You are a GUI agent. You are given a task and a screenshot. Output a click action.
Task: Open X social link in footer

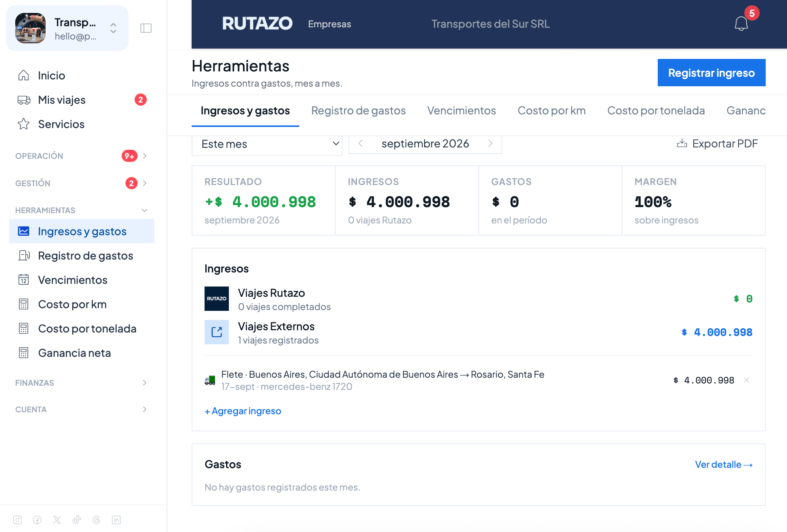[57, 520]
